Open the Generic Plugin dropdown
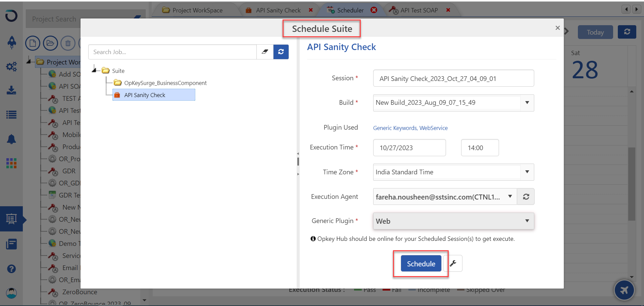 pos(527,221)
